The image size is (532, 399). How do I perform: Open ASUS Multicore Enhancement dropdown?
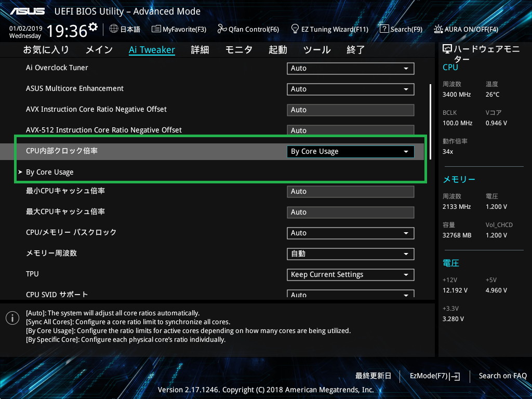click(351, 89)
